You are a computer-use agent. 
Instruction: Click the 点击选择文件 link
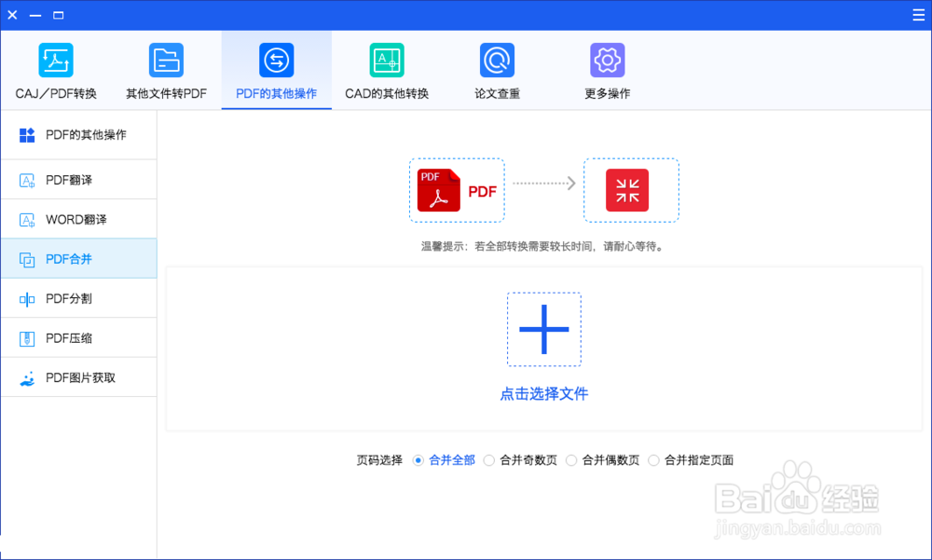point(543,394)
